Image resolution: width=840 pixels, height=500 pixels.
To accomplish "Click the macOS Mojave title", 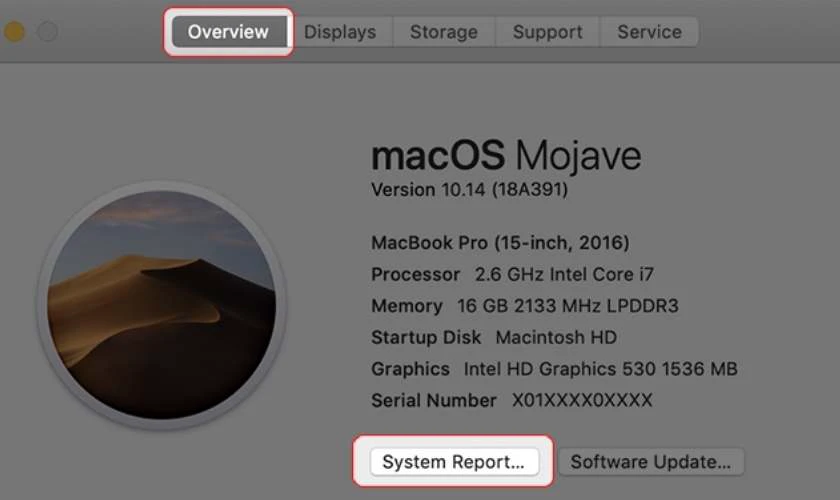I will [506, 155].
